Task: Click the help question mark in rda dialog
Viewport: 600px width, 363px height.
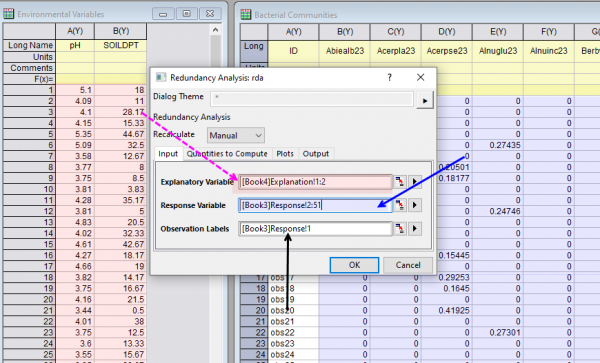Action: click(x=390, y=78)
